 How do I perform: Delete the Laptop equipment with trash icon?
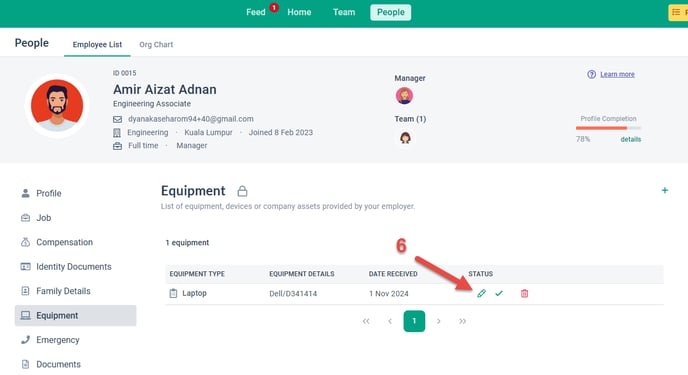click(524, 293)
